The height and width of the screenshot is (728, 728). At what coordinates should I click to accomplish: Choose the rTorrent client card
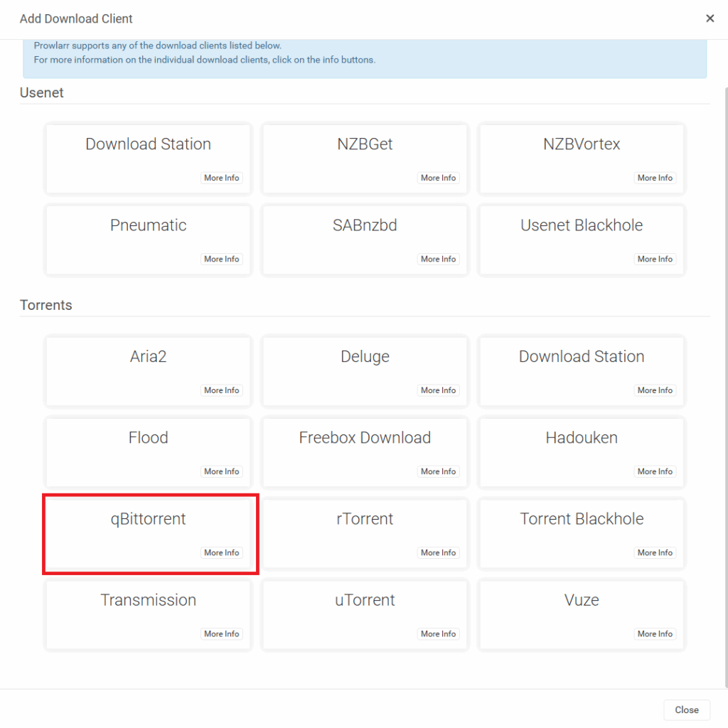coord(365,533)
